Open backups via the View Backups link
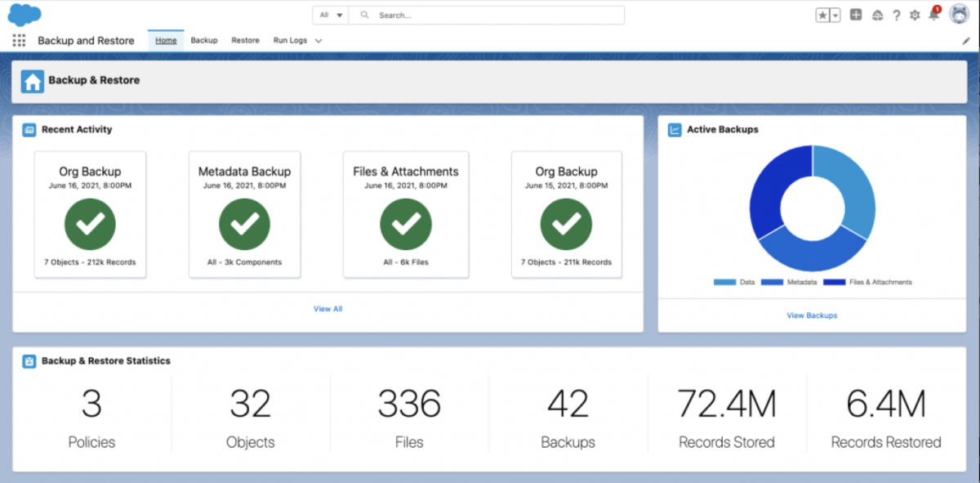Screen dimensions: 980x483 [811, 315]
